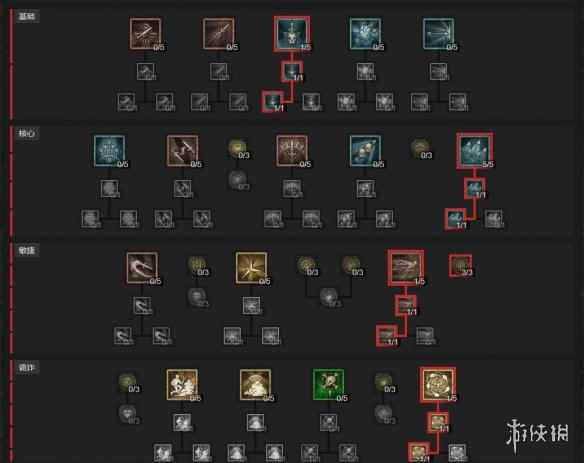Click the 游侠网 watermark logo
The image size is (584, 463).
pos(537,434)
